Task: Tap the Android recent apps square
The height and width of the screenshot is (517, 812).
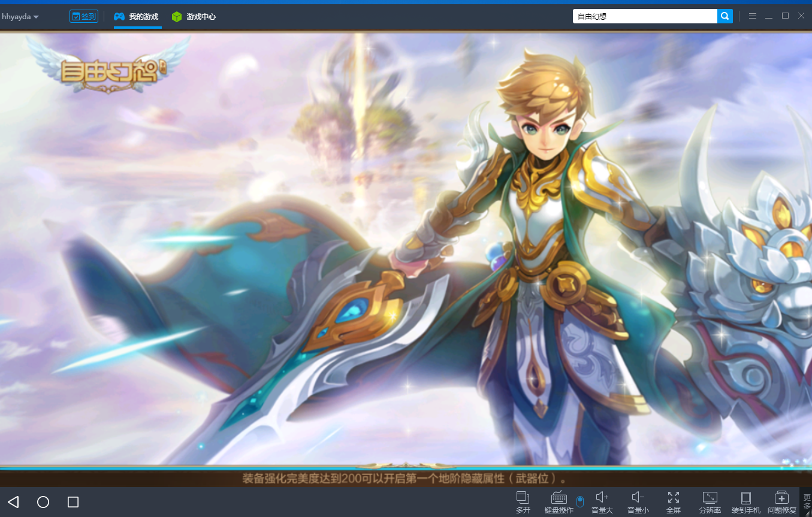Action: click(73, 502)
